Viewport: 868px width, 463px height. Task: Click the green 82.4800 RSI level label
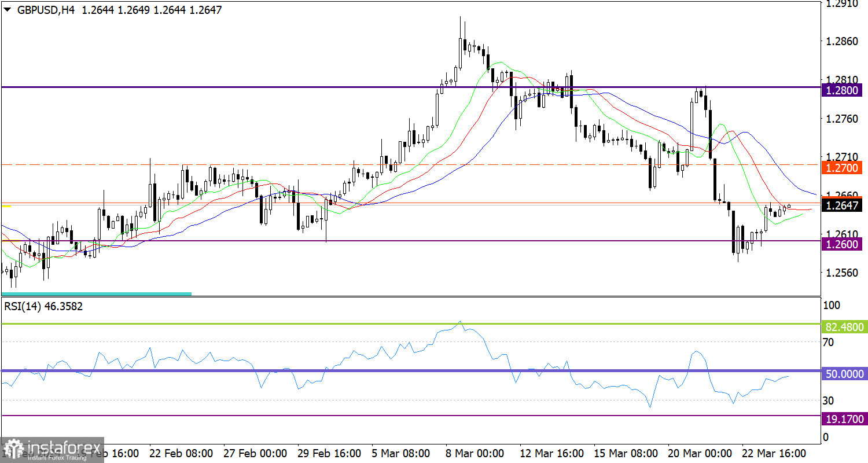coord(844,327)
